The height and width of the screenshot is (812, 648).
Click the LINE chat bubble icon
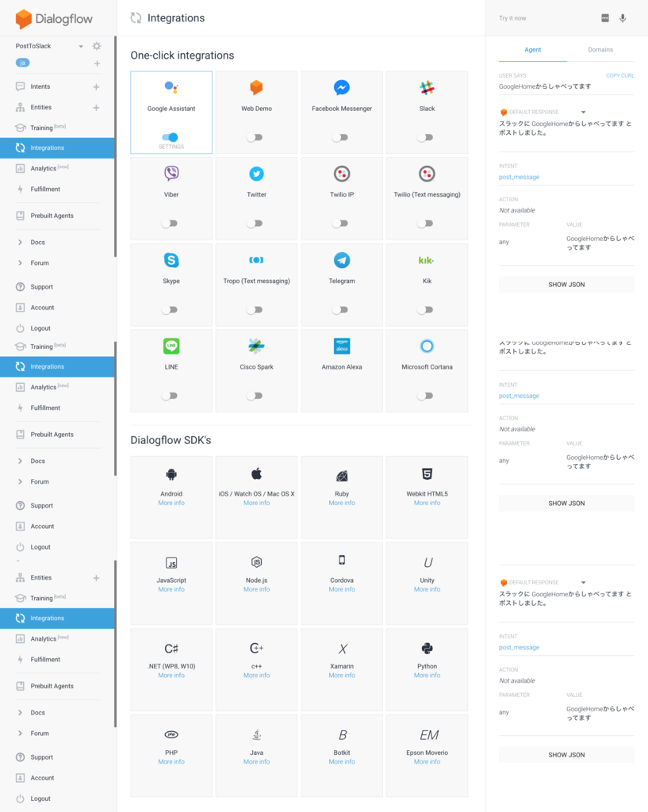(x=171, y=346)
